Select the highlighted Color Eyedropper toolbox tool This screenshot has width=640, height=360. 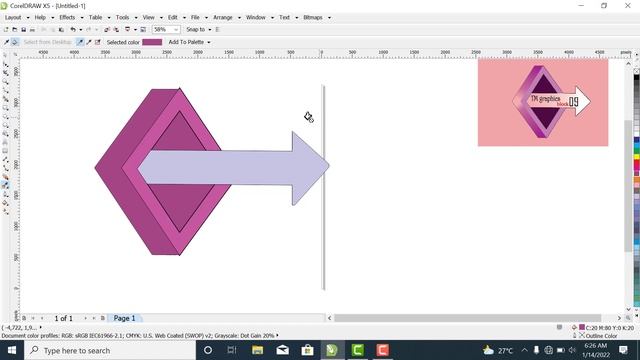[x=6, y=185]
